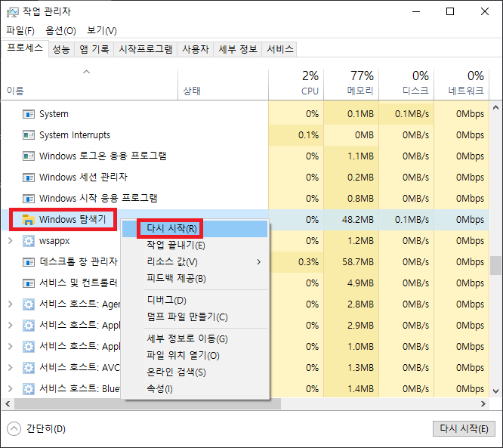Maximize the Task Manager window
This screenshot has width=503, height=448.
(450, 11)
